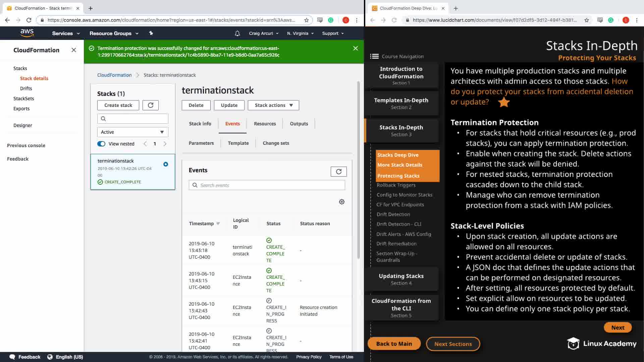Open the Active filter dropdown
The image size is (644, 362).
tap(132, 132)
